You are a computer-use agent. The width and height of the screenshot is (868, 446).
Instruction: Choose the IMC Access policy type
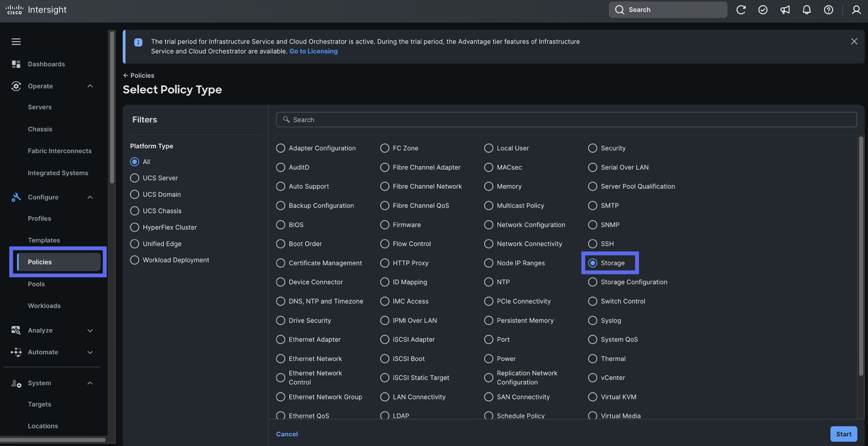pos(384,301)
